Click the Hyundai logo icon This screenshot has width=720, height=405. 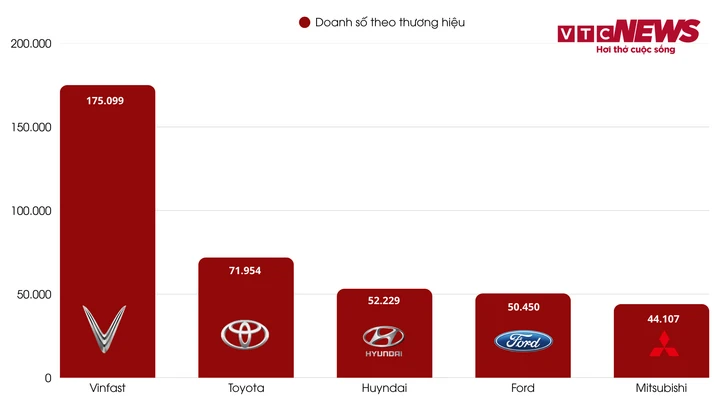coord(383,340)
